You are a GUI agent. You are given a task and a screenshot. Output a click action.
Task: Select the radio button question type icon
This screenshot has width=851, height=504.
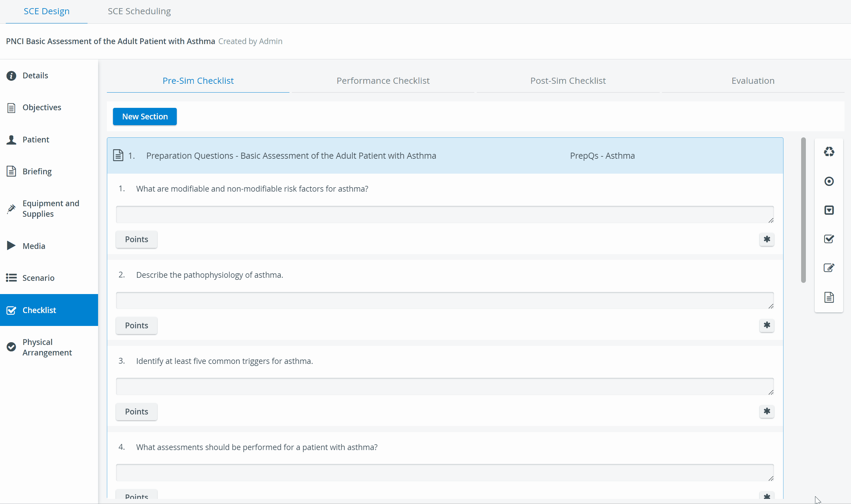coord(829,181)
